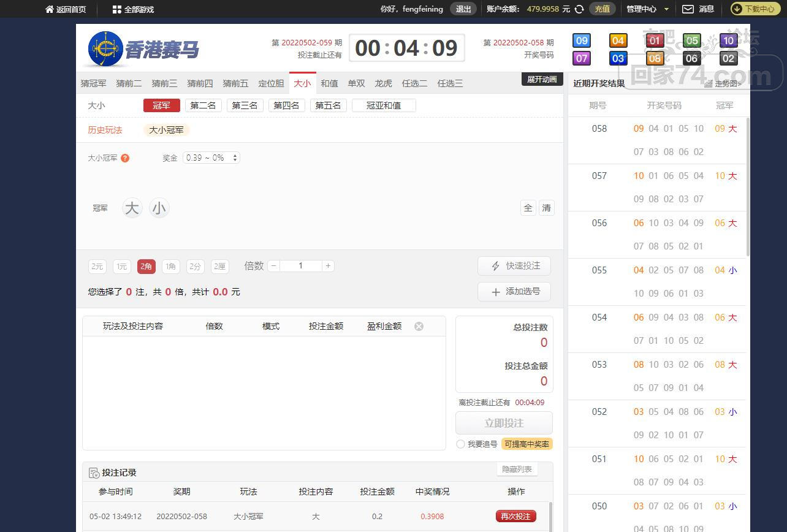The height and width of the screenshot is (532, 787).
Task: Open the trend chart icon link
Action: 709,84
